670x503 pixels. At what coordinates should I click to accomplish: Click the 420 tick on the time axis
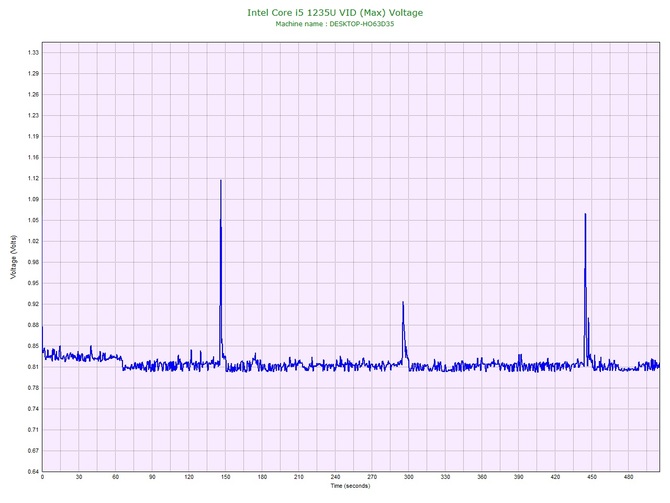point(555,477)
